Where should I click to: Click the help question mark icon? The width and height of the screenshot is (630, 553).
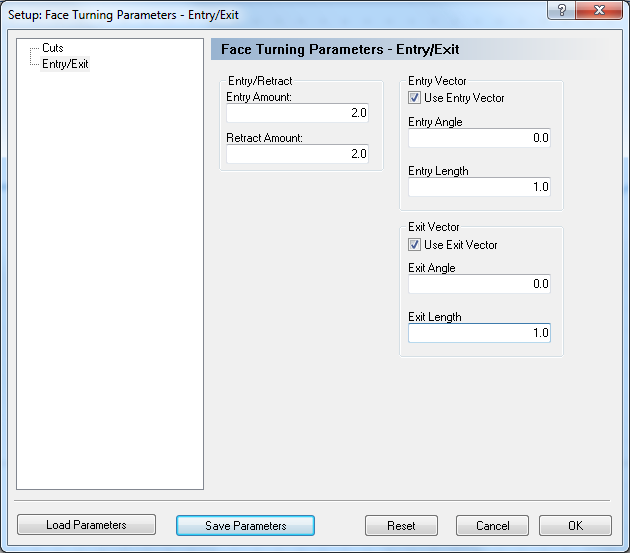pyautogui.click(x=562, y=10)
